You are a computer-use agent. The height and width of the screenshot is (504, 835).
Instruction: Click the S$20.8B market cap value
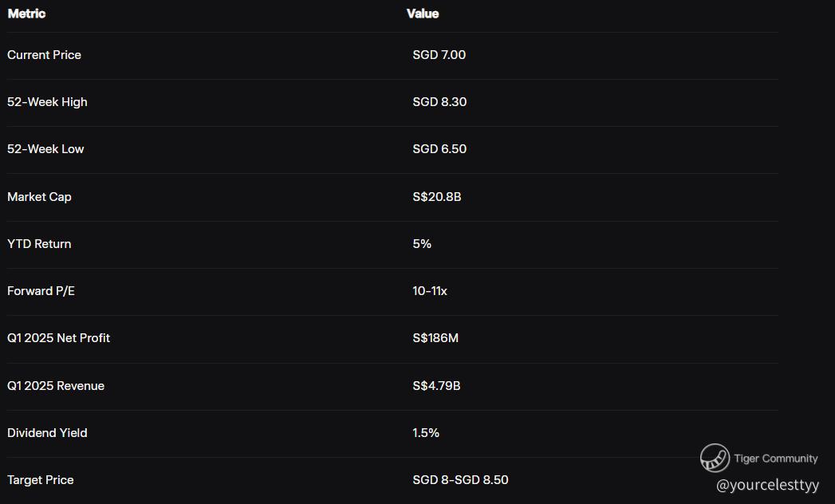click(x=436, y=197)
